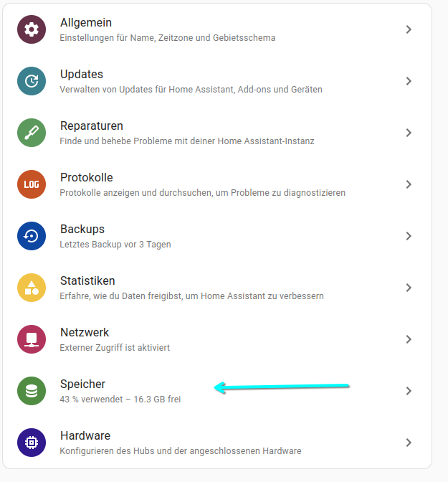
Task: Open the Protokolle menu entry
Action: pyautogui.click(x=217, y=184)
